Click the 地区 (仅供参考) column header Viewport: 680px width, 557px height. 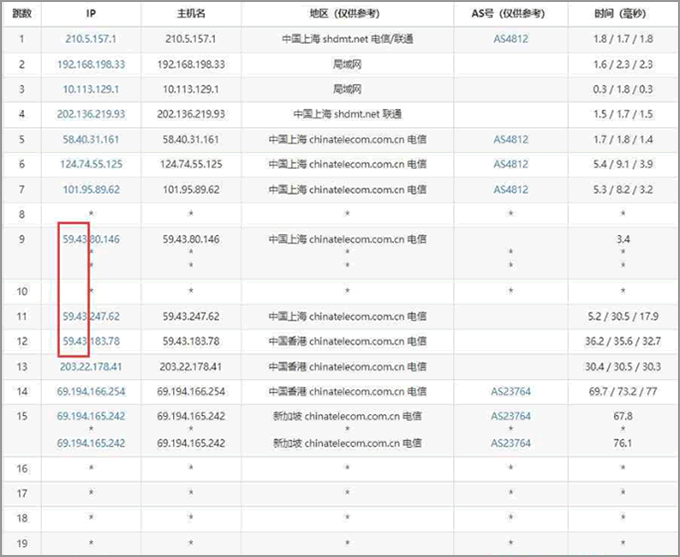click(347, 14)
